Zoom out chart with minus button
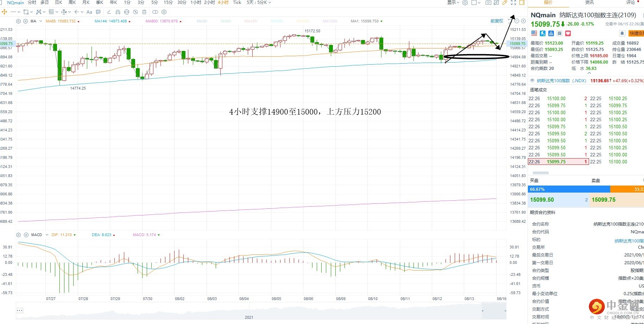The image size is (644, 324). click(517, 21)
